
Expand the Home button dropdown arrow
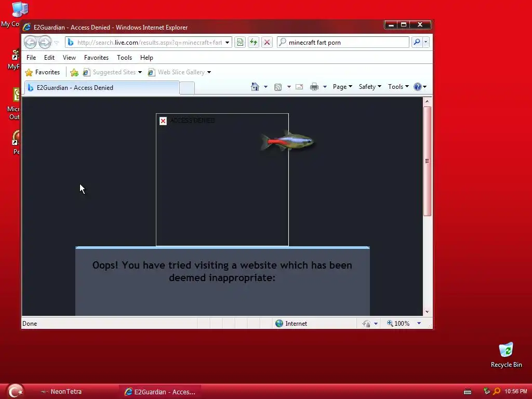[x=265, y=87]
